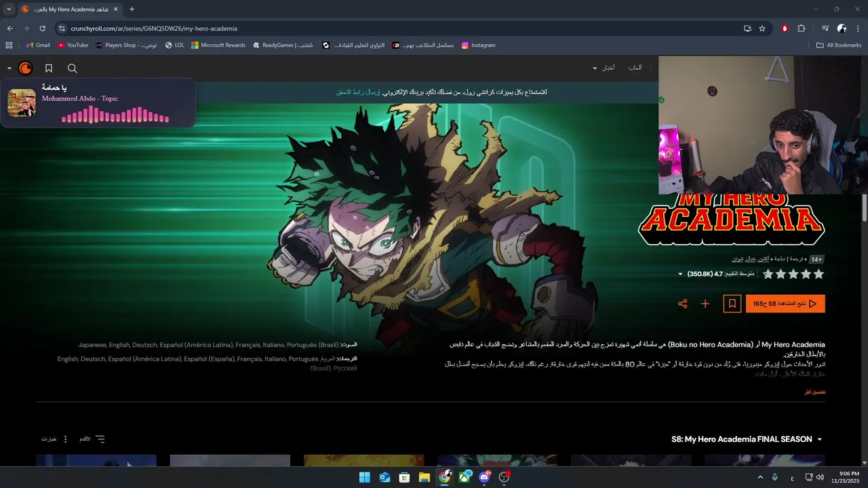
Task: Open the Microsoft Rewards bookmark
Action: click(x=218, y=45)
